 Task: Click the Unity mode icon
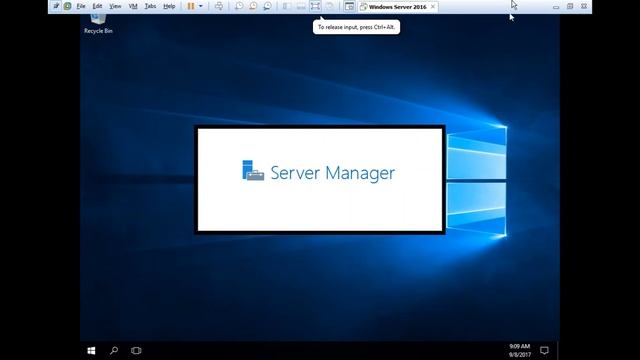[330, 6]
